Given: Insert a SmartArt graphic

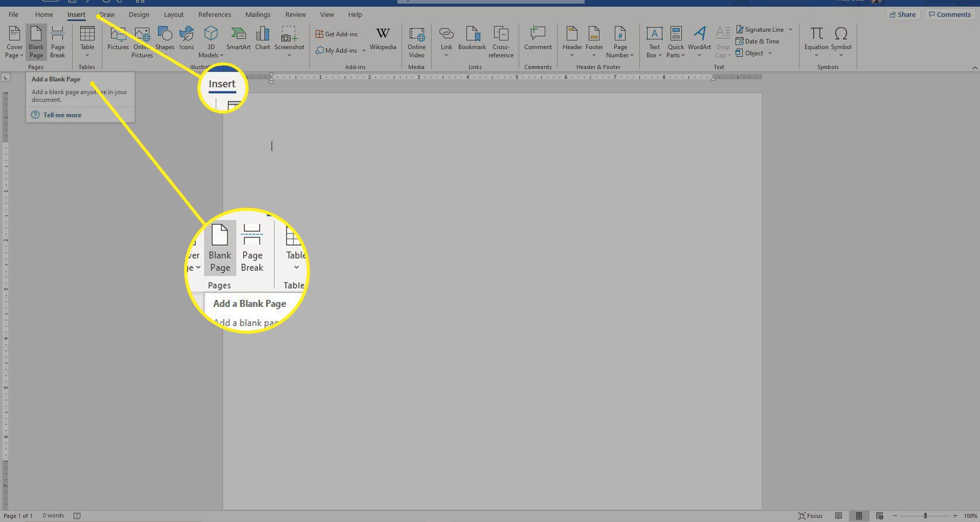Looking at the screenshot, I should pyautogui.click(x=238, y=39).
